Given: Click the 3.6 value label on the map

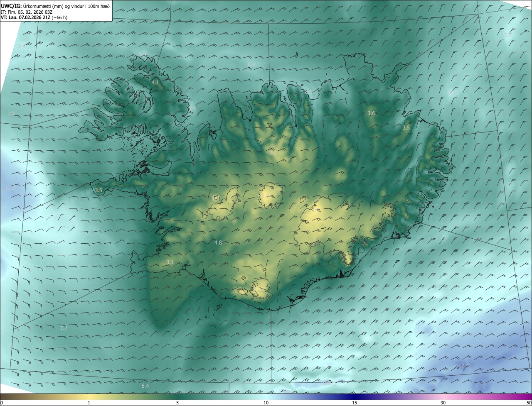Looking at the screenshot, I should click(x=371, y=113).
